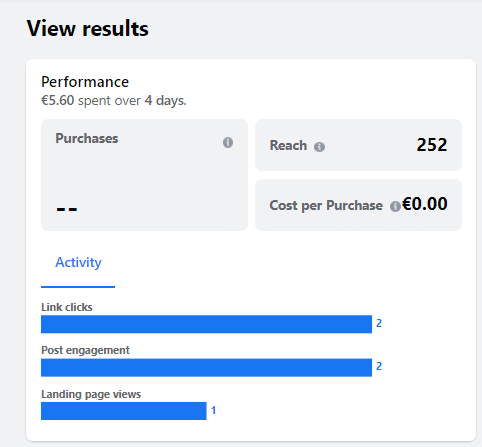Viewport: 482px width, 447px height.
Task: Click the Purchases info icon
Action: (228, 143)
